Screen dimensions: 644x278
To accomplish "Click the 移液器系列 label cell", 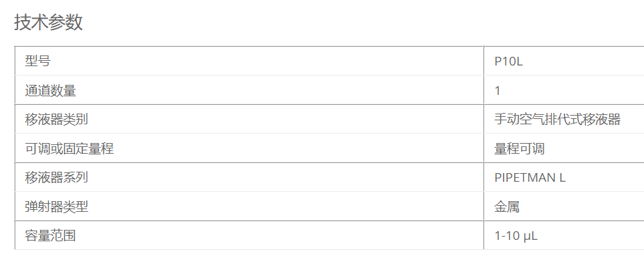I will (56, 178).
